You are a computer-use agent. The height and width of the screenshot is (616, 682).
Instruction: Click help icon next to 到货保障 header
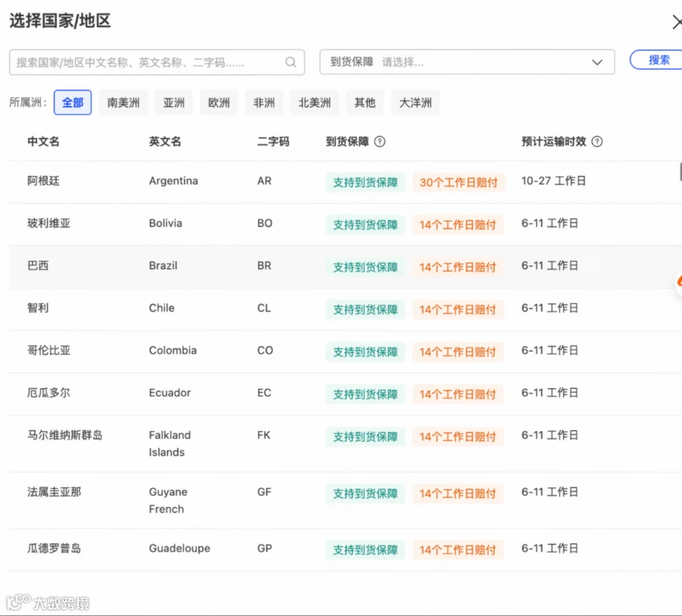point(380,142)
